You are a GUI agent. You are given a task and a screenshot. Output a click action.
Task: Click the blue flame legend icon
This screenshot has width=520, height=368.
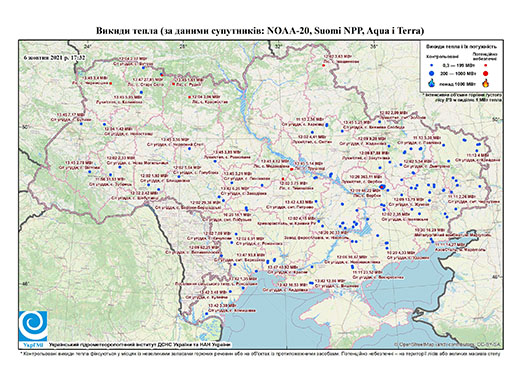[x=432, y=83]
